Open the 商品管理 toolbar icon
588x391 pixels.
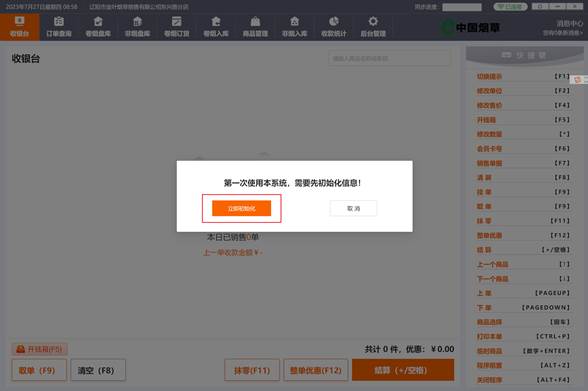[x=255, y=27]
